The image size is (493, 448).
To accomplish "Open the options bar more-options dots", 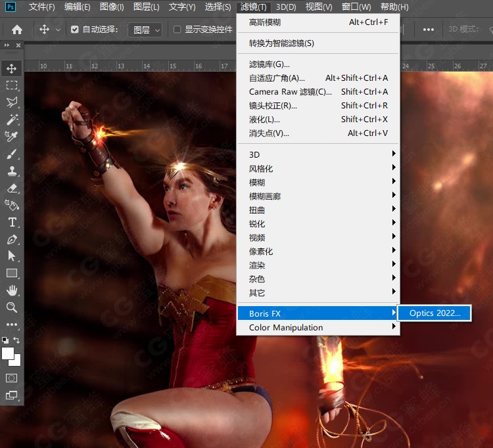I will pos(428,30).
